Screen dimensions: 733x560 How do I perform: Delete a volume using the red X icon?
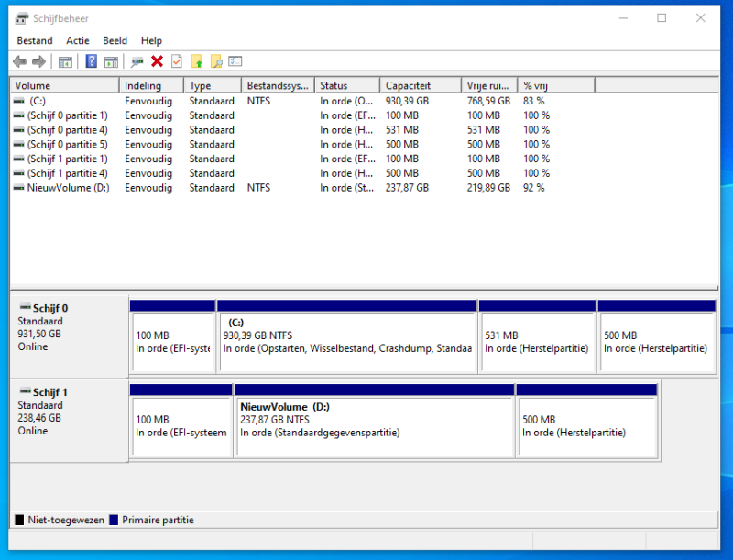158,61
